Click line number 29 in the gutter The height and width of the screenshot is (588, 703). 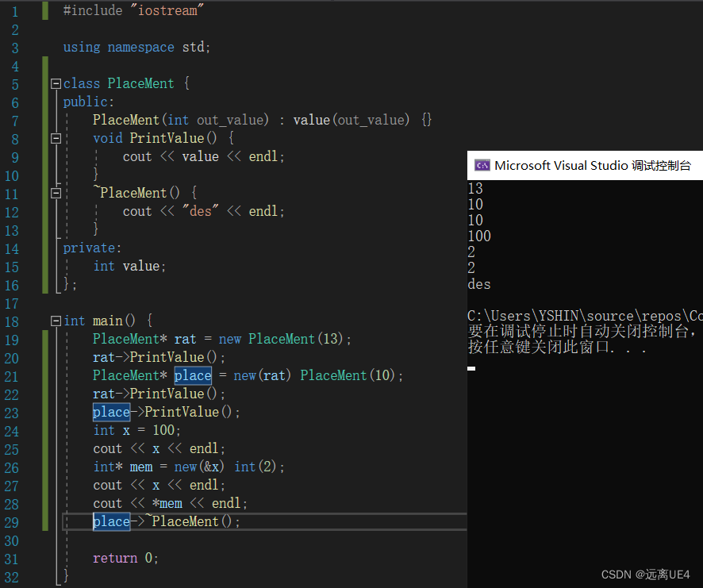12,523
